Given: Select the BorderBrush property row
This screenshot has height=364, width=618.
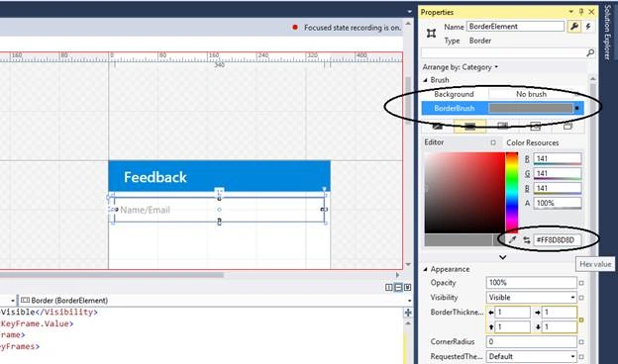Looking at the screenshot, I should (502, 108).
